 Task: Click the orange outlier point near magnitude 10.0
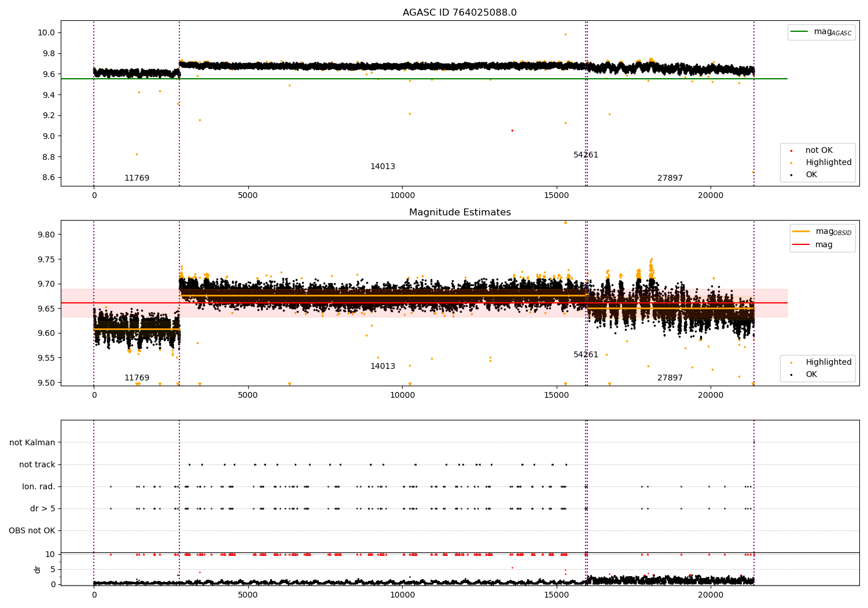tap(565, 34)
